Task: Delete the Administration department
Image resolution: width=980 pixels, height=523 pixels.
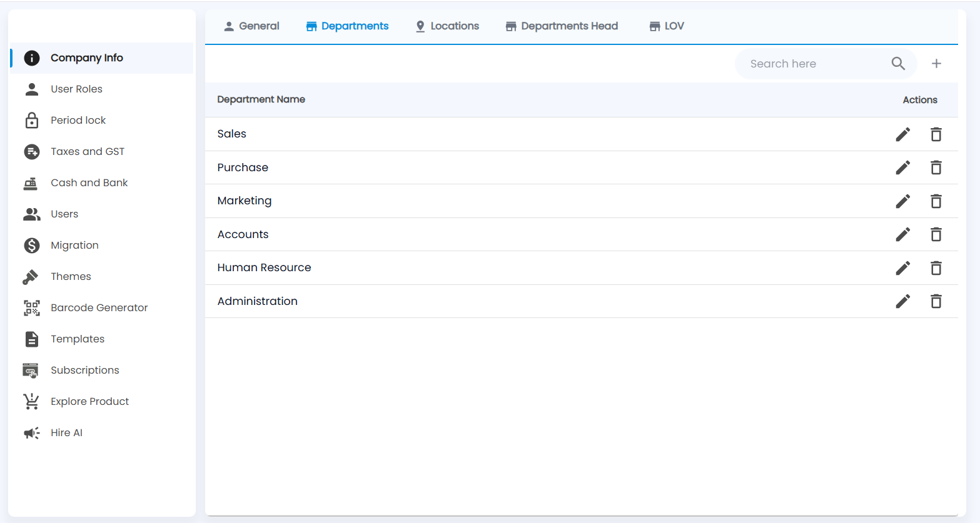Action: [936, 301]
